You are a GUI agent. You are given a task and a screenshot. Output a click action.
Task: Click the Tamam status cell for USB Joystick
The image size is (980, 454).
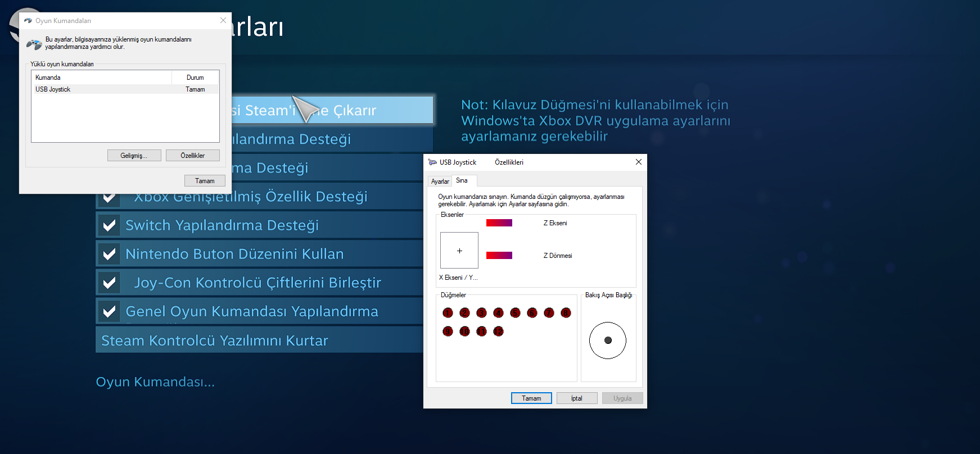pos(195,89)
